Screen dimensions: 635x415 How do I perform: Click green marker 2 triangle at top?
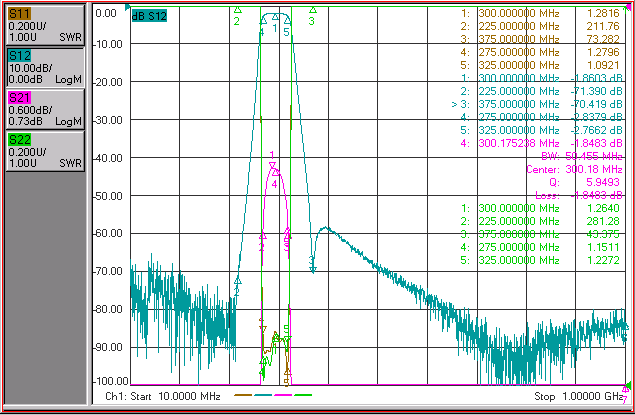[x=238, y=10]
